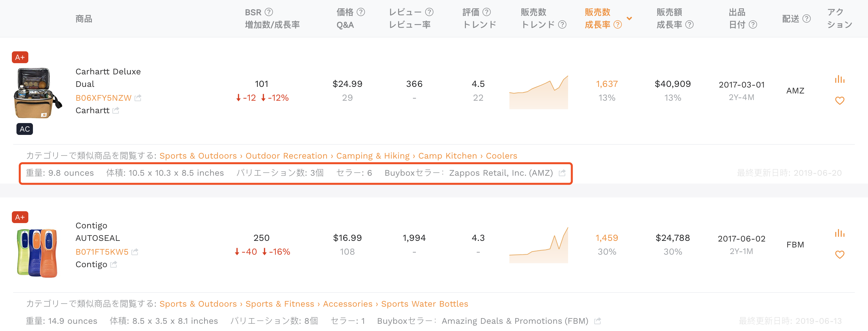Click the 出品日付 help question icon
Viewport: 868px width, 331px height.
click(x=753, y=25)
